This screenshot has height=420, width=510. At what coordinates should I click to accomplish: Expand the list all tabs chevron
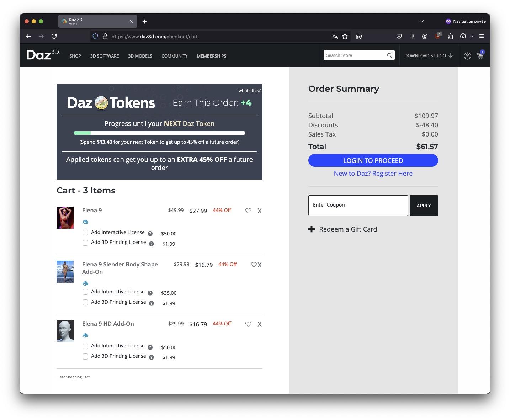coord(422,21)
